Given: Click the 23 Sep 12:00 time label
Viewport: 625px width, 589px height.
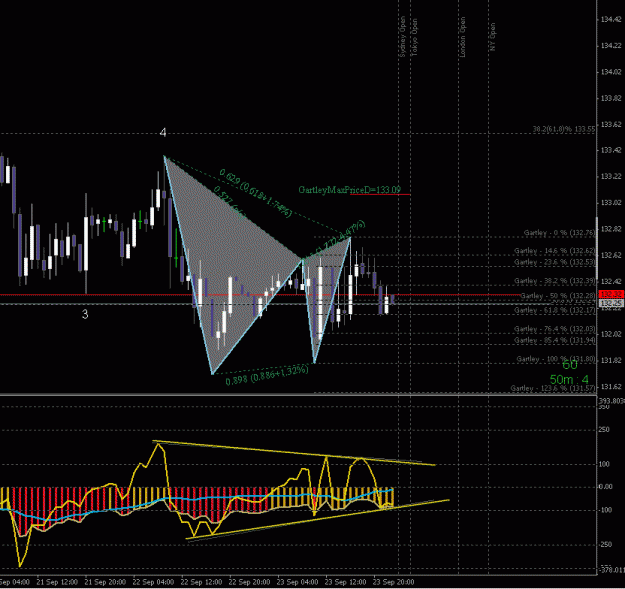Looking at the screenshot, I should pos(345,582).
